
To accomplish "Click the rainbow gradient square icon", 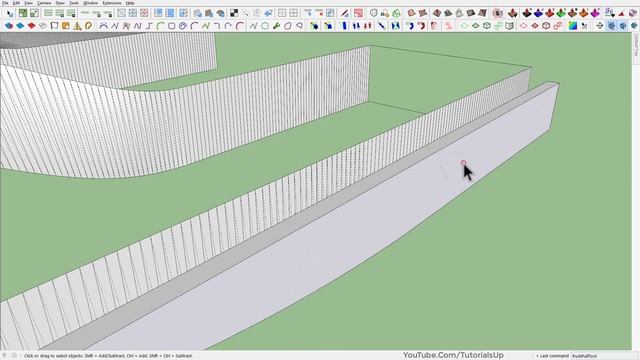I will pyautogui.click(x=573, y=26).
